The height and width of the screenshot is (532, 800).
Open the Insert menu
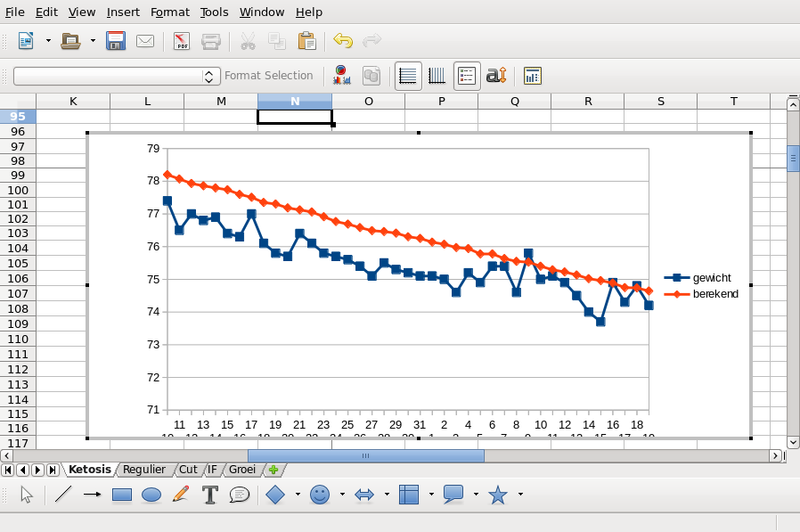point(123,12)
